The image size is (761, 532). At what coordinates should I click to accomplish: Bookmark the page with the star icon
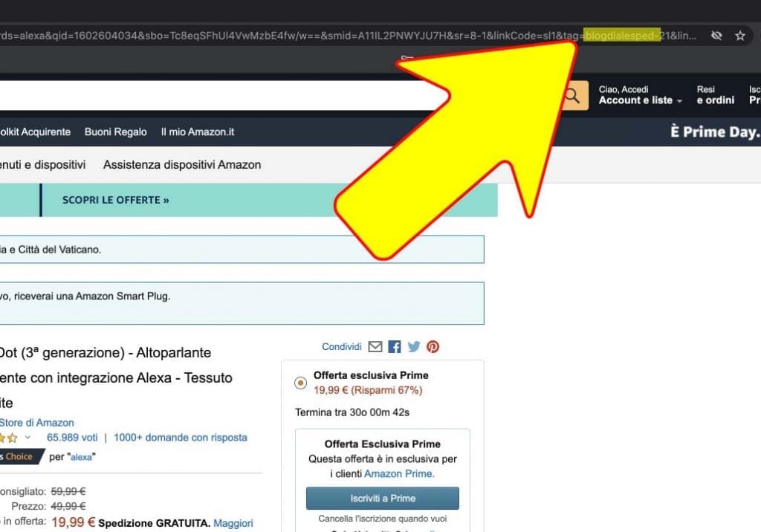pyautogui.click(x=739, y=35)
